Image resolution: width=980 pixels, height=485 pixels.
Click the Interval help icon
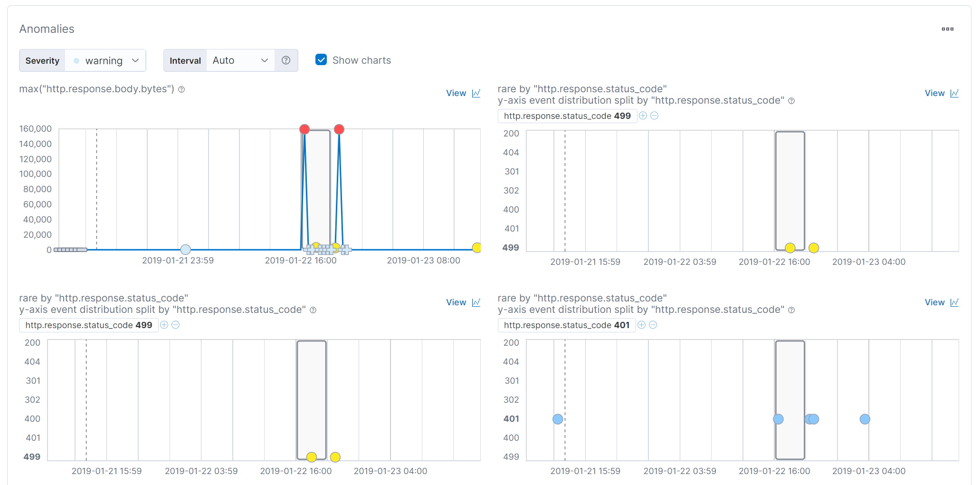click(x=285, y=60)
